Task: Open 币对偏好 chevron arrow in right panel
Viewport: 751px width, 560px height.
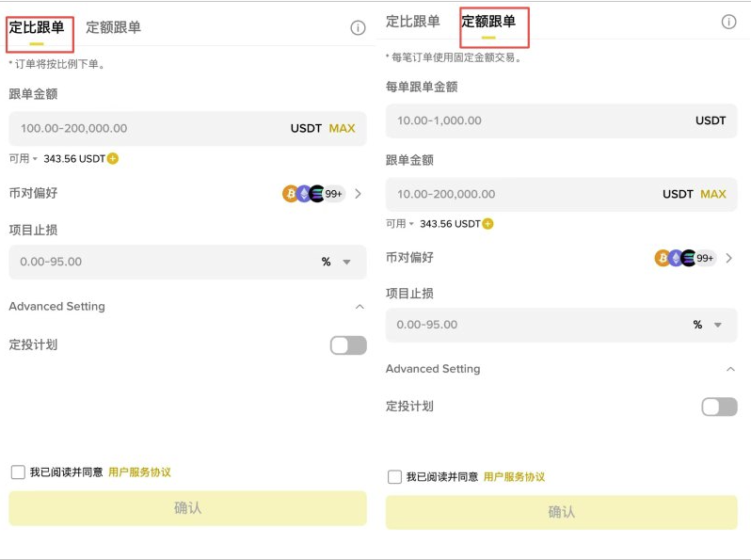Action: 729,258
